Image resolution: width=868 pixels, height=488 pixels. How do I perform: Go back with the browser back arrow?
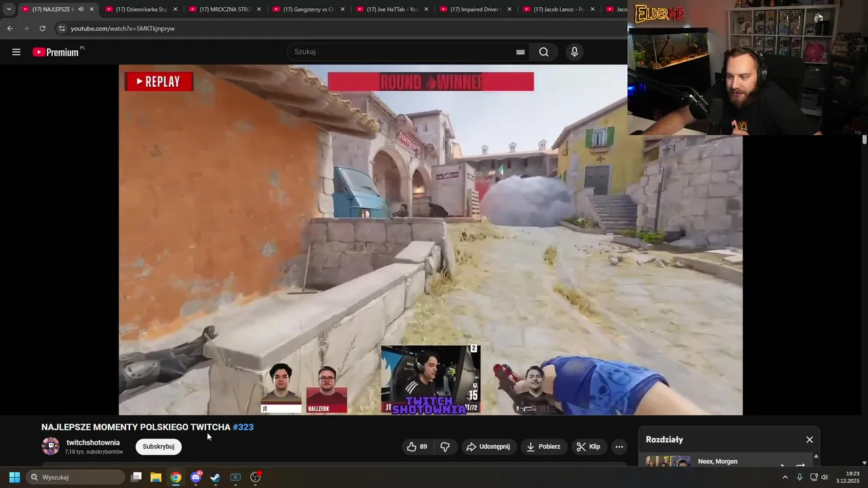coord(9,28)
